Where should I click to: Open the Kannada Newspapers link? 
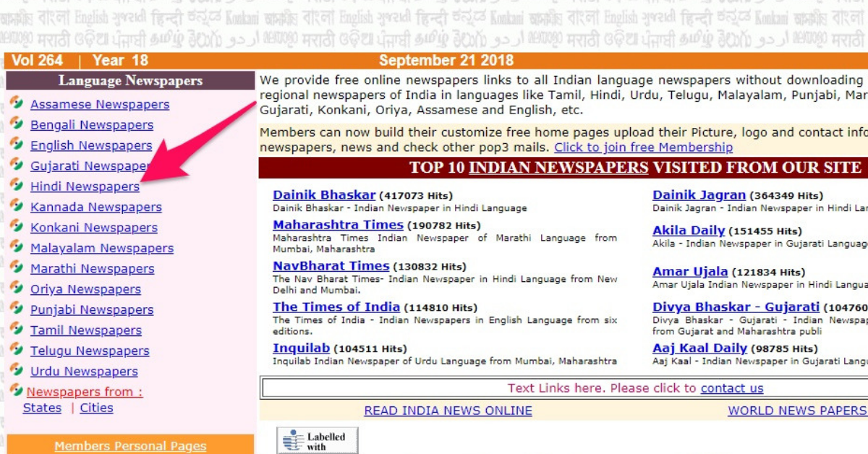96,207
